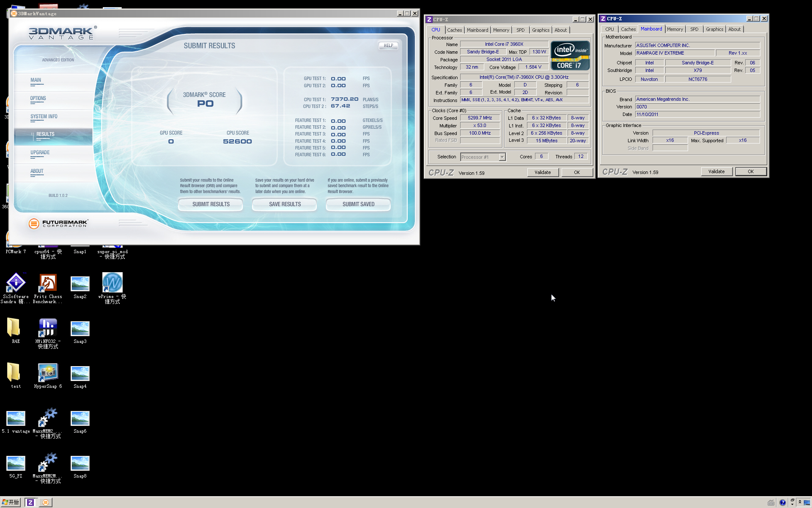The image size is (812, 508).
Task: Switch to CPU tab in right CPU-Z
Action: (609, 29)
